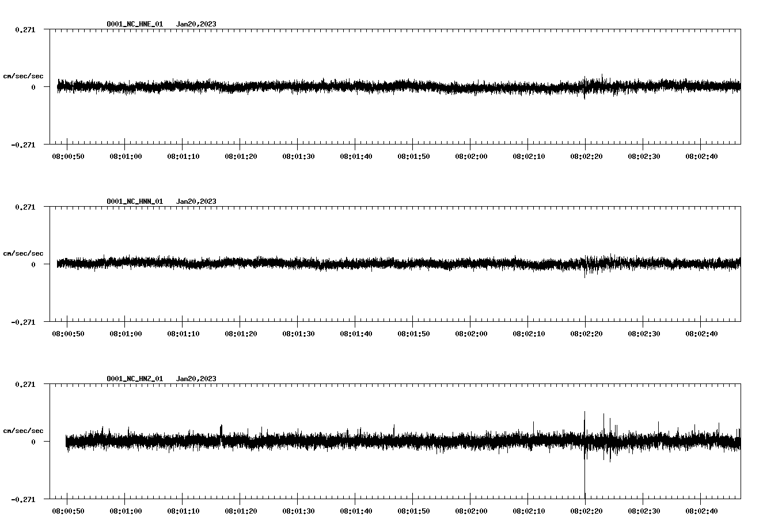The width and height of the screenshot is (782, 532).
Task: Click the 08:00:50 time label under HNZ plot
Action: (x=68, y=511)
